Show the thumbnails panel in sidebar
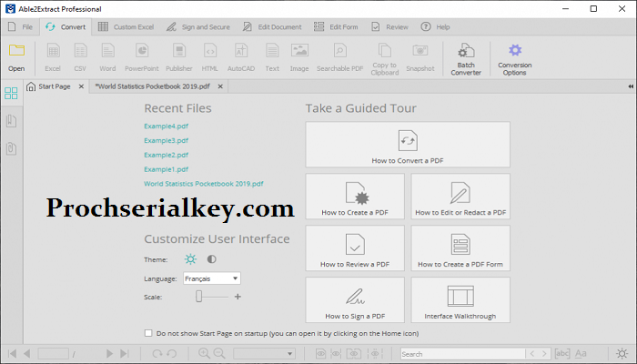This screenshot has height=364, width=637. click(x=11, y=93)
